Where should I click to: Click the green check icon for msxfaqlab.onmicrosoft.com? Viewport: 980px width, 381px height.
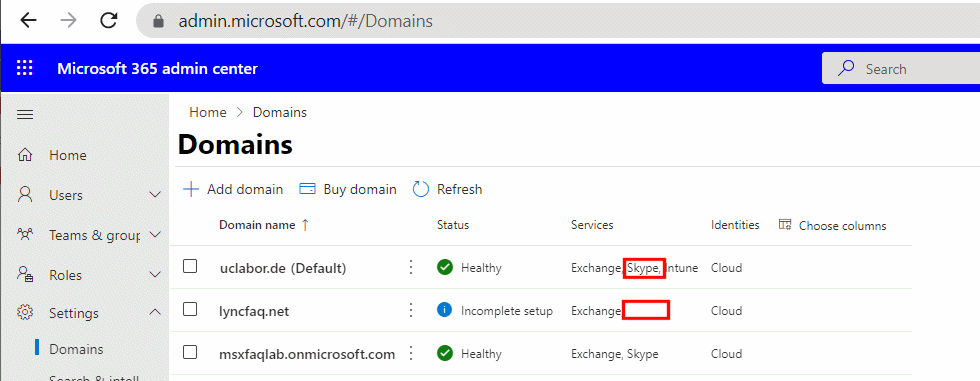coord(444,354)
